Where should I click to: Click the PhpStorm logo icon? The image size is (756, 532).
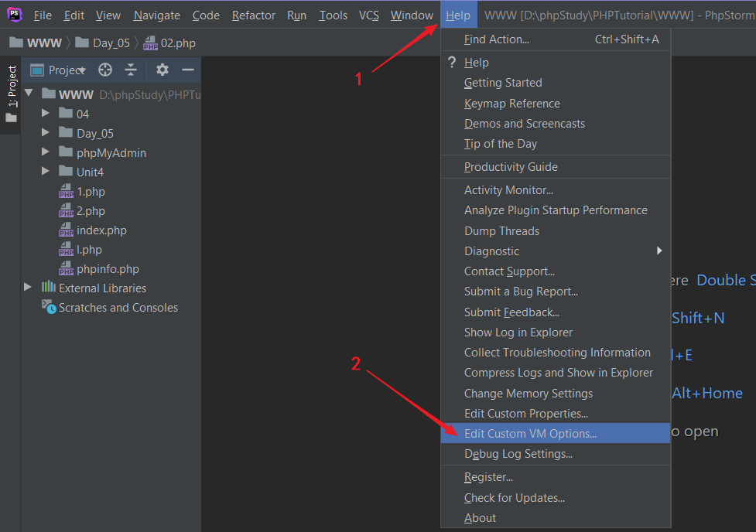pos(15,15)
